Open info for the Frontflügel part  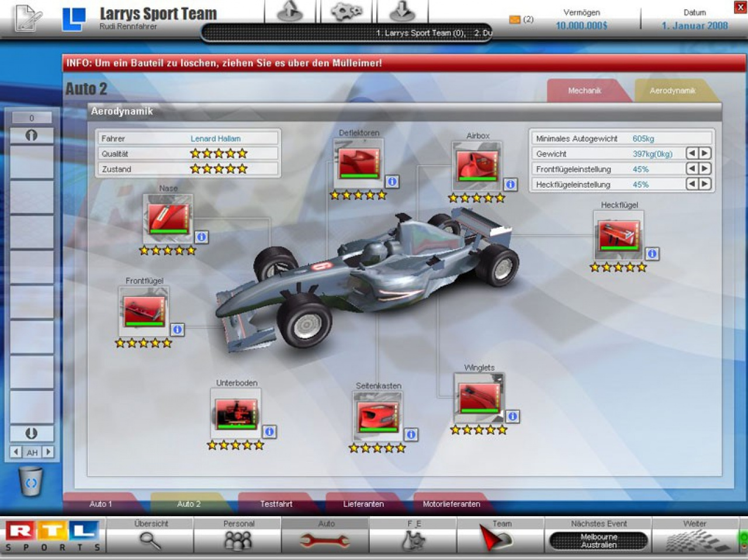[177, 330]
